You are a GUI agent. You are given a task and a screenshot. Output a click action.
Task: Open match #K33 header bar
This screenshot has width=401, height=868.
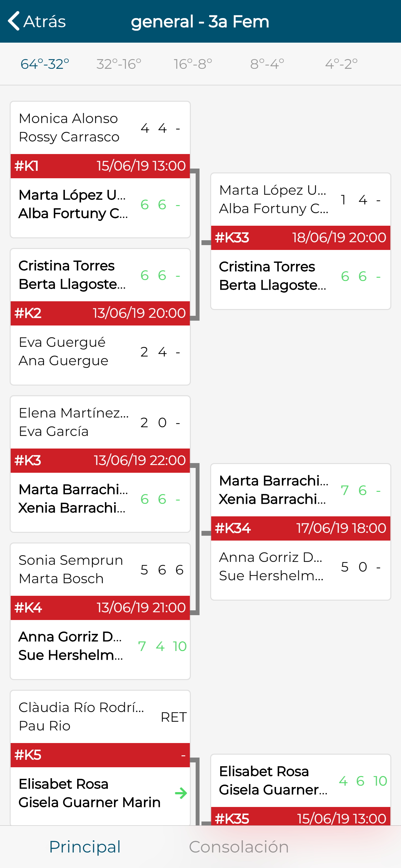pyautogui.click(x=301, y=238)
